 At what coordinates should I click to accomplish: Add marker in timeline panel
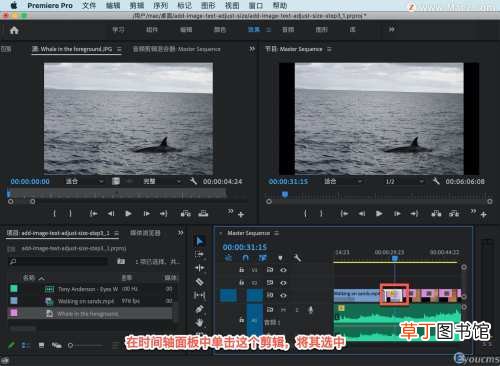(280, 258)
